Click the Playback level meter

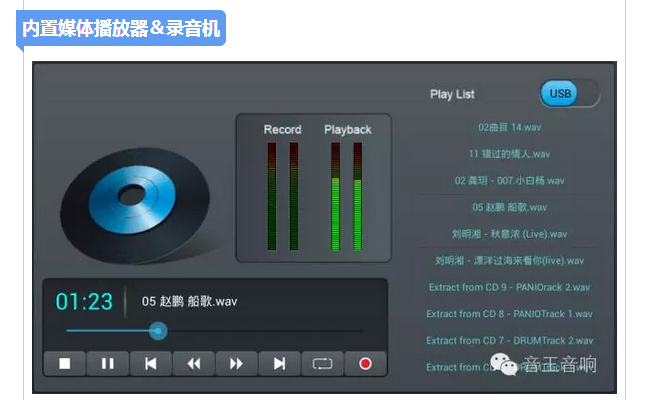(x=347, y=196)
